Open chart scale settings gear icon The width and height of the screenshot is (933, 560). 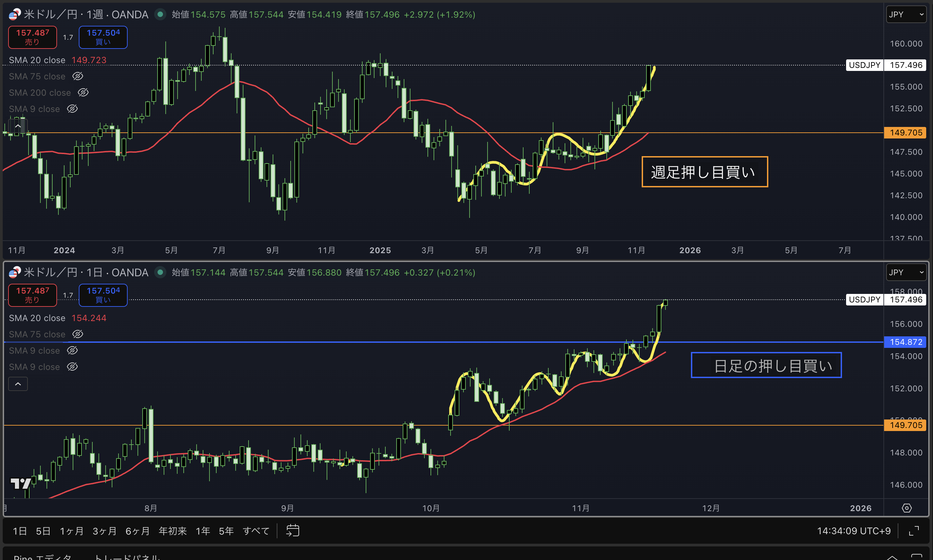(907, 508)
